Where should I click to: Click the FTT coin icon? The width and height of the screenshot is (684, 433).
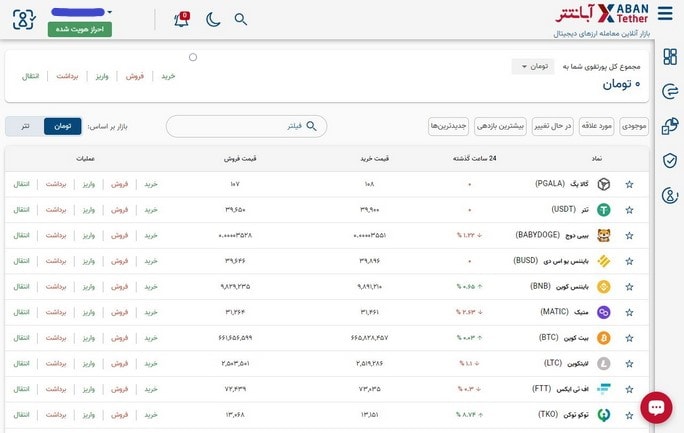click(x=604, y=389)
